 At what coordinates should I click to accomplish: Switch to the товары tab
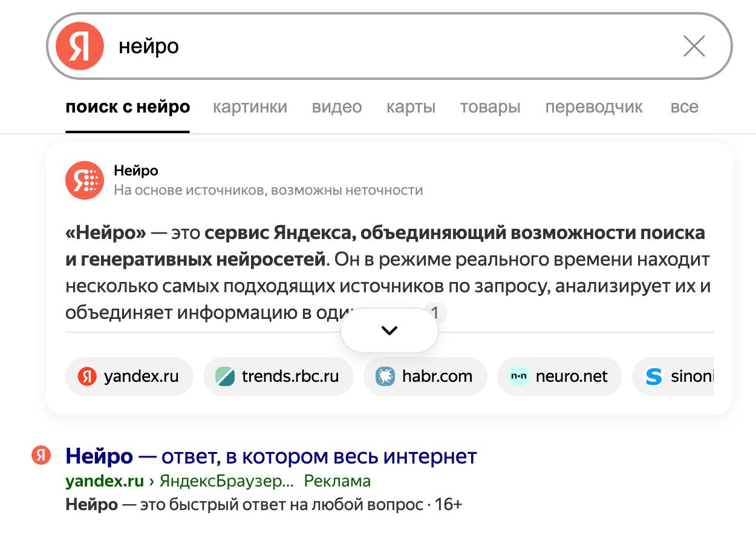490,107
